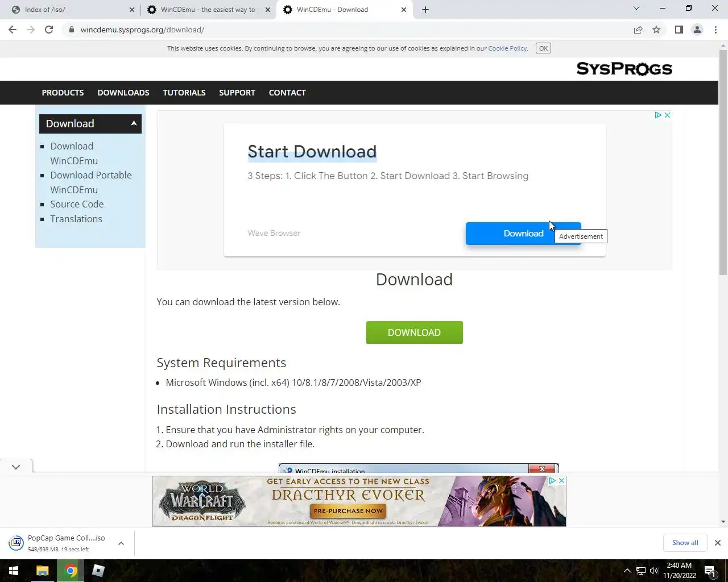Bookmark this page with the star icon

(656, 30)
